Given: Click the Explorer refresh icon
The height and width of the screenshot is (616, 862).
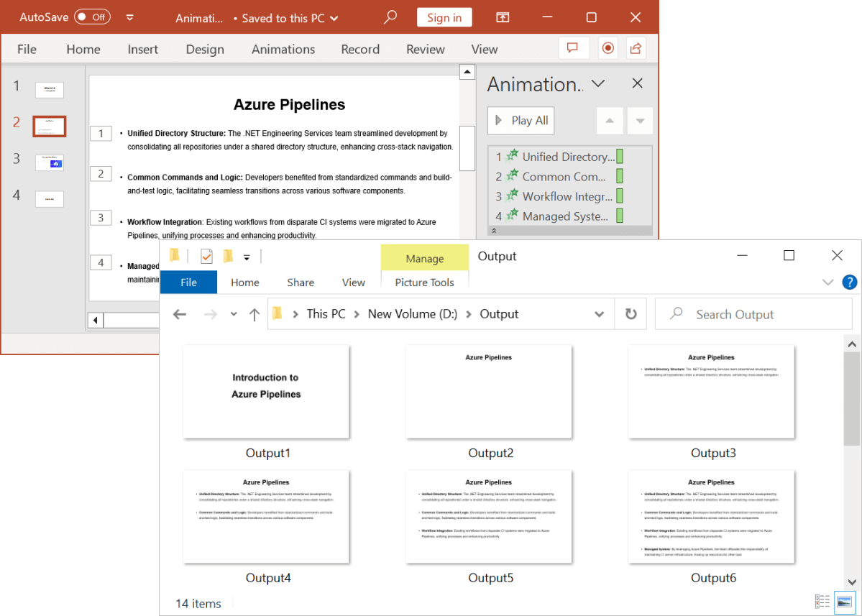Looking at the screenshot, I should pyautogui.click(x=631, y=314).
